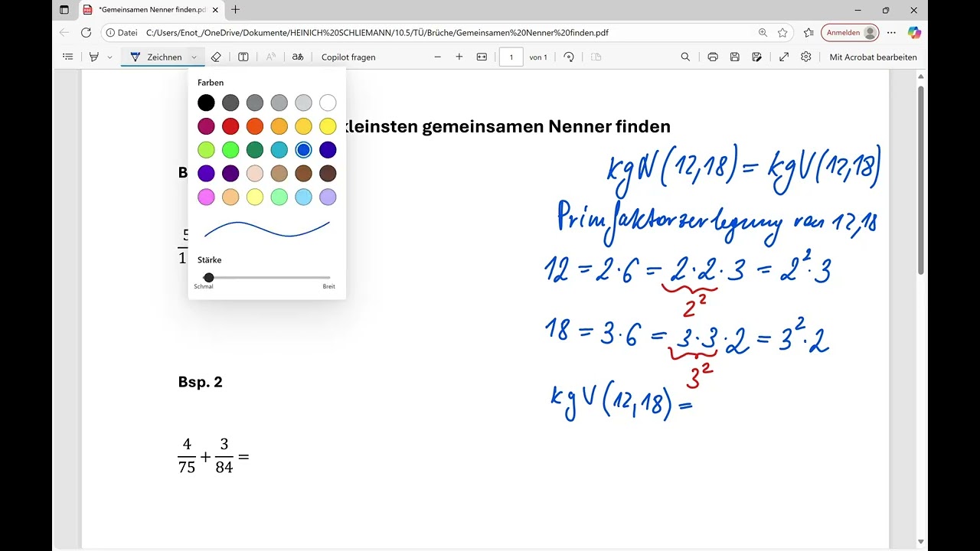
Task: Click the Bsp. 2 heading
Action: coord(200,382)
